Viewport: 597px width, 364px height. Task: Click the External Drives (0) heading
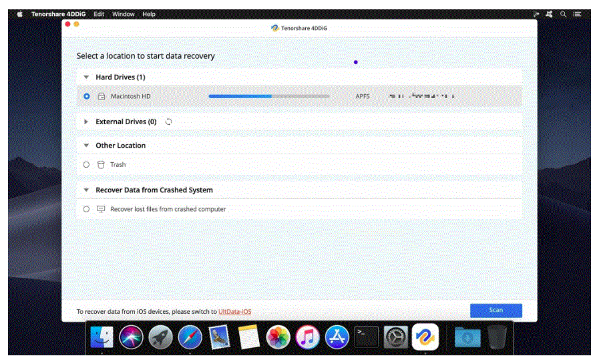point(126,122)
